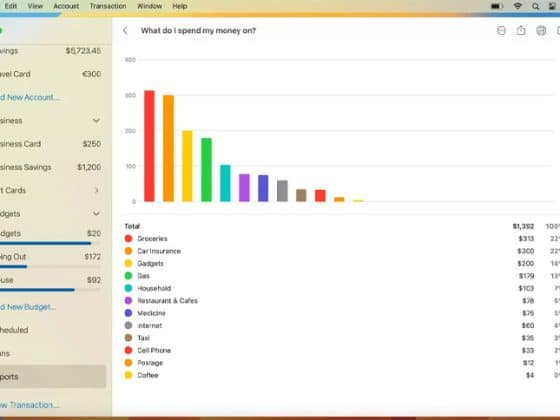Click the 'Taxi' legend row label
The height and width of the screenshot is (420, 560).
point(144,338)
